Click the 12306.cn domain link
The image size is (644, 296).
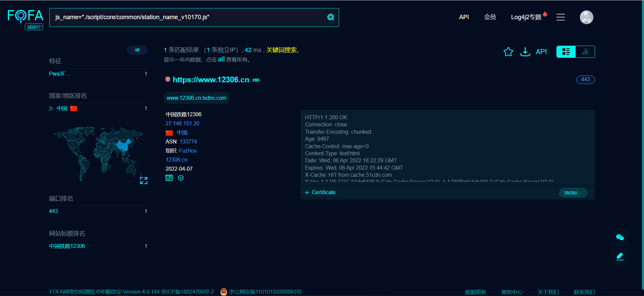[176, 160]
